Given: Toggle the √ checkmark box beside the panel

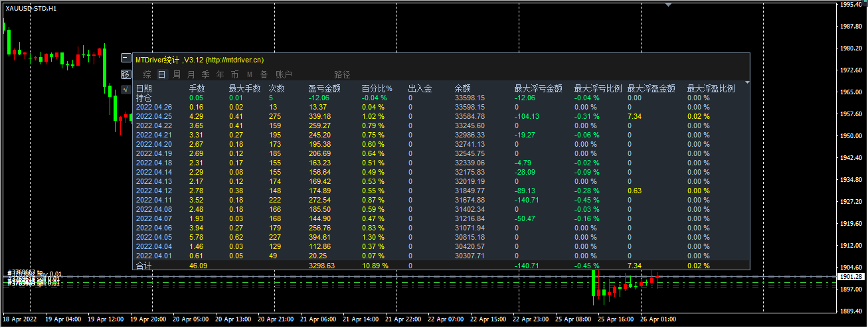Looking at the screenshot, I should click(126, 90).
